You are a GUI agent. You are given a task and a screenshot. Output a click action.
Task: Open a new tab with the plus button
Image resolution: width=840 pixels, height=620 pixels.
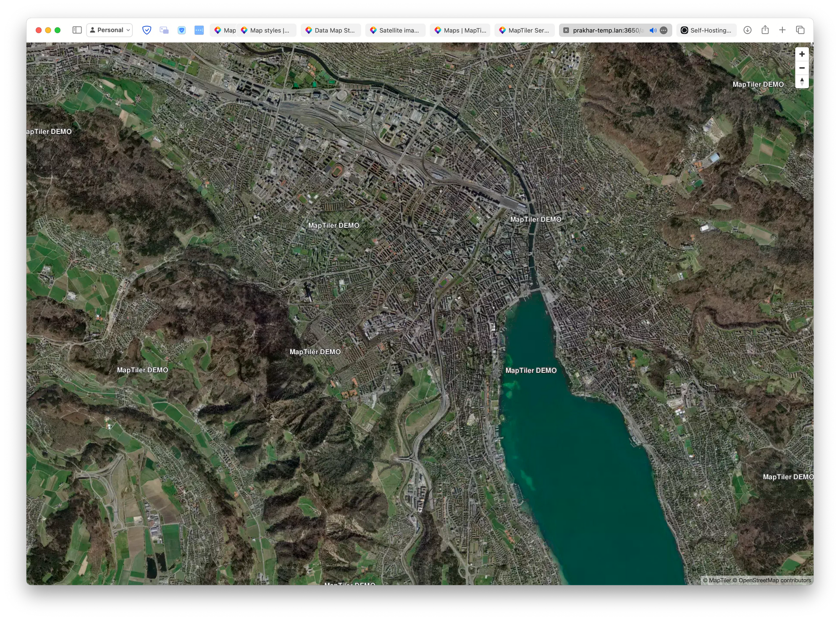click(x=782, y=30)
